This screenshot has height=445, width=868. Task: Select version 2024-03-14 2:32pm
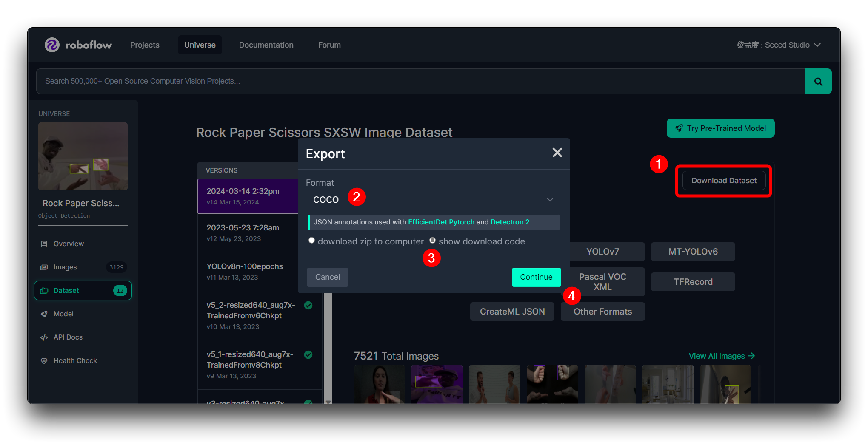[248, 196]
